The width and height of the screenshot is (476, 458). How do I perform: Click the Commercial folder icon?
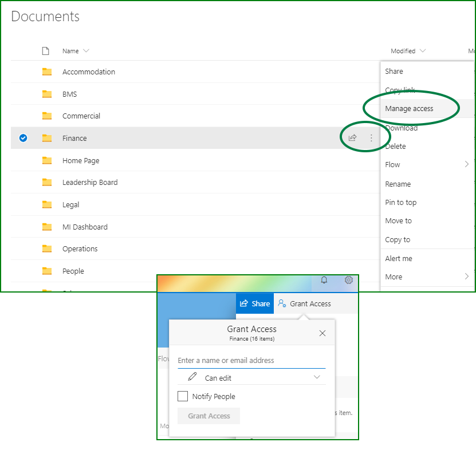point(47,116)
